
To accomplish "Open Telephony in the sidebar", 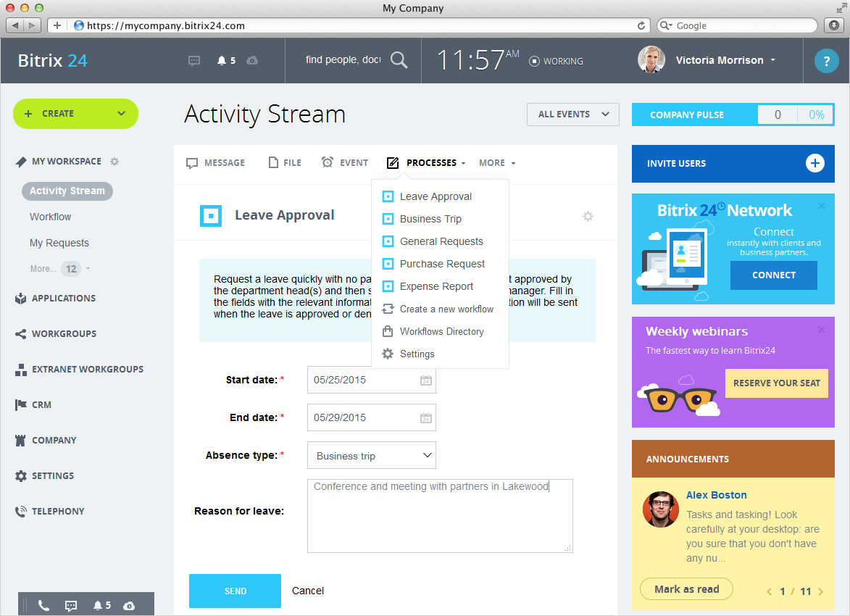I will [50, 512].
